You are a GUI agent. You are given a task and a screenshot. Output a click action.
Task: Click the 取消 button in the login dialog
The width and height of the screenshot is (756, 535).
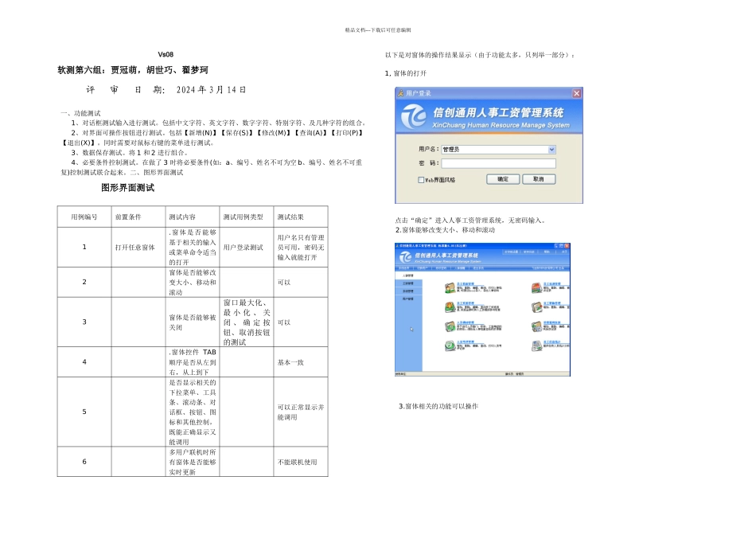tap(539, 179)
